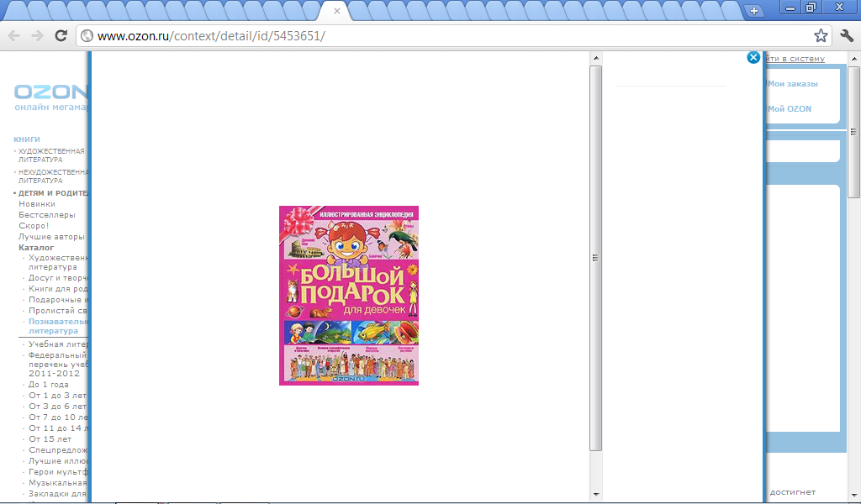This screenshot has width=861, height=504.
Task: Open Детям и родителям category
Action: coord(53,193)
